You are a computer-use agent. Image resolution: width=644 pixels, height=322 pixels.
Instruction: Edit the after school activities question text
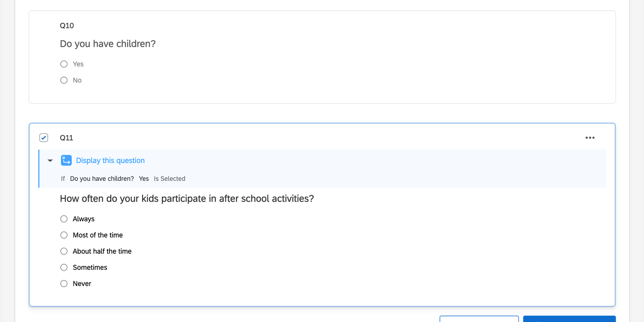[186, 199]
